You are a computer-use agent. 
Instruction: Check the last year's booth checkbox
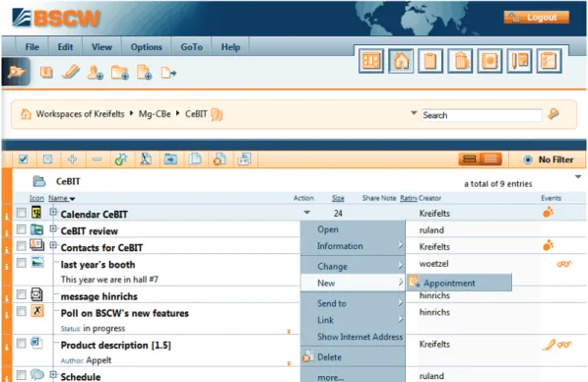22,263
